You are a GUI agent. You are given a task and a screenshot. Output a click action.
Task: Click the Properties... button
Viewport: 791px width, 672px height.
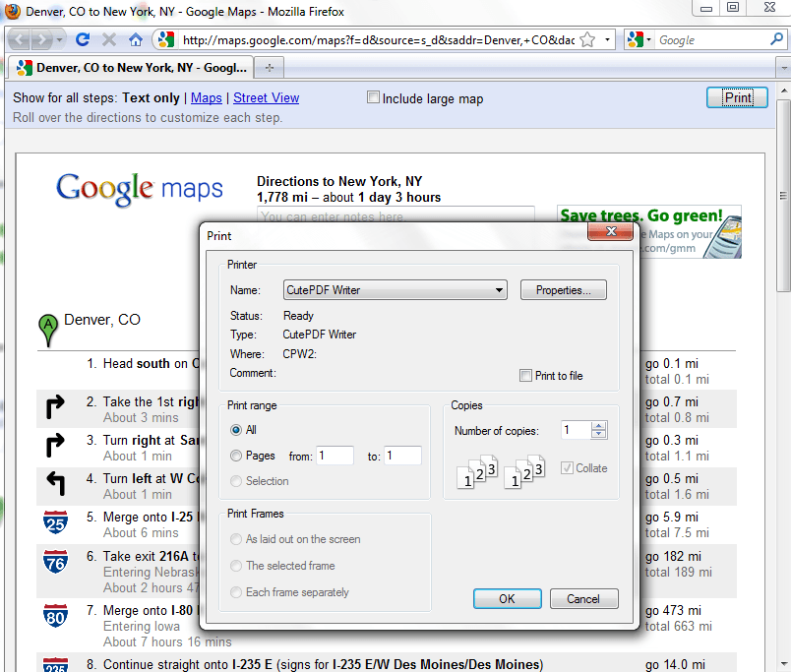pos(563,290)
